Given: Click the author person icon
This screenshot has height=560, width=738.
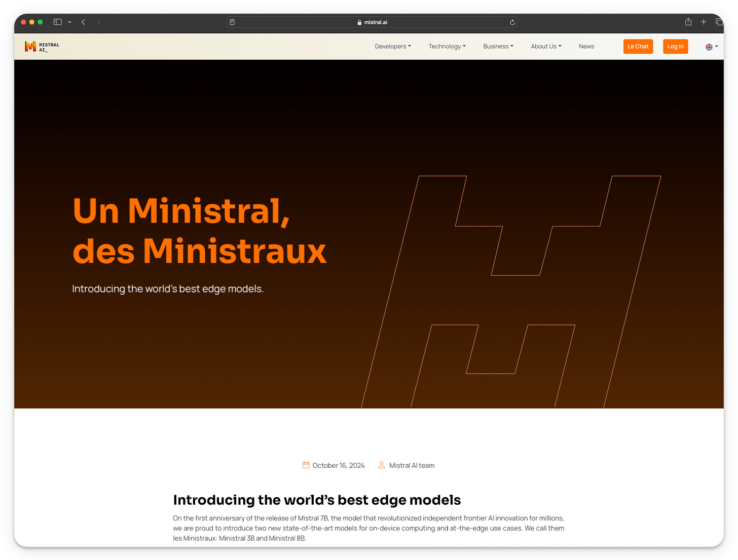Looking at the screenshot, I should (382, 465).
